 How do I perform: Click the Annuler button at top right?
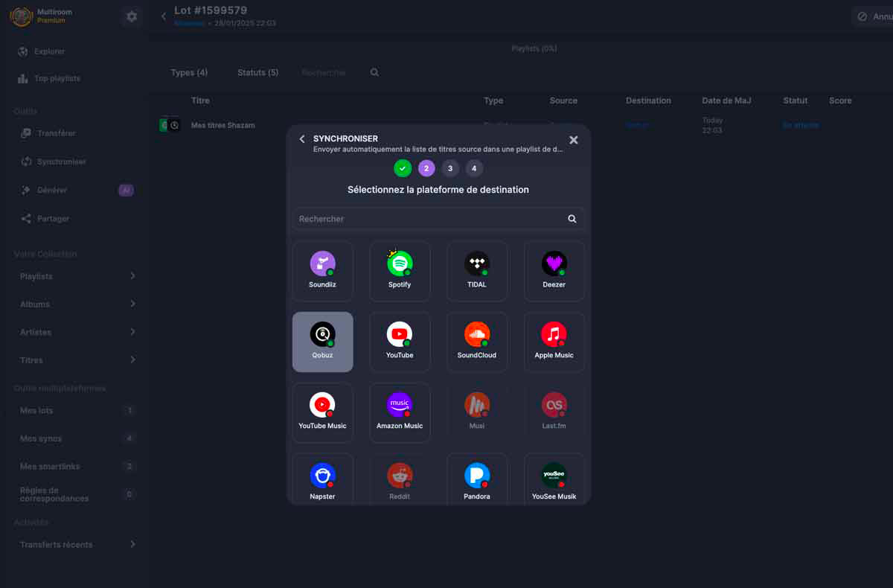click(872, 16)
